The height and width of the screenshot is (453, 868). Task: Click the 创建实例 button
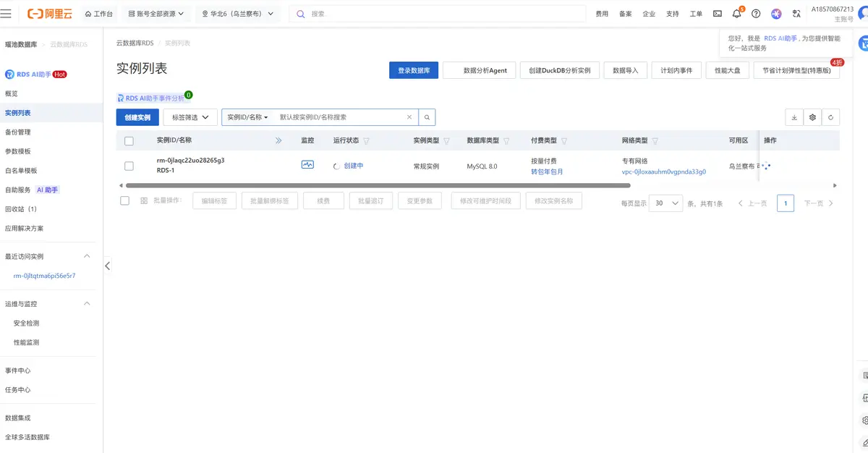(137, 117)
